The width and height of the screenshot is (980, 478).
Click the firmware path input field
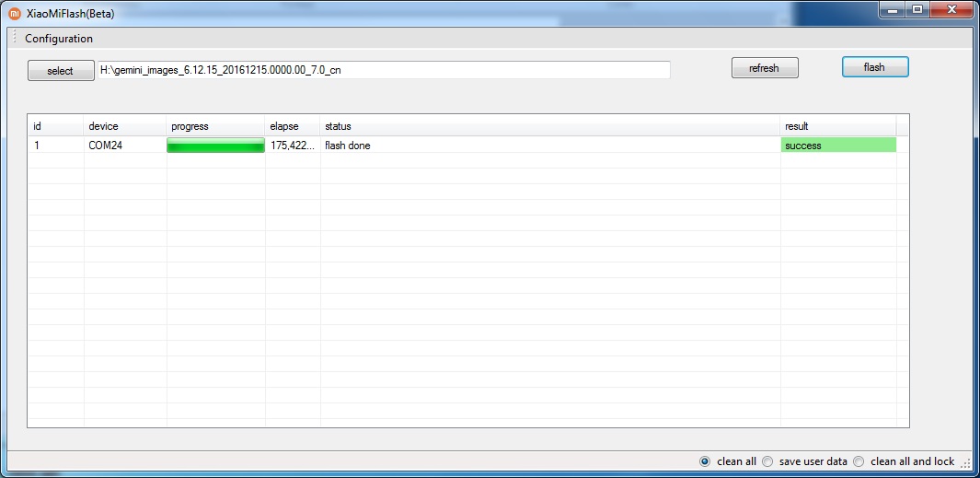384,70
